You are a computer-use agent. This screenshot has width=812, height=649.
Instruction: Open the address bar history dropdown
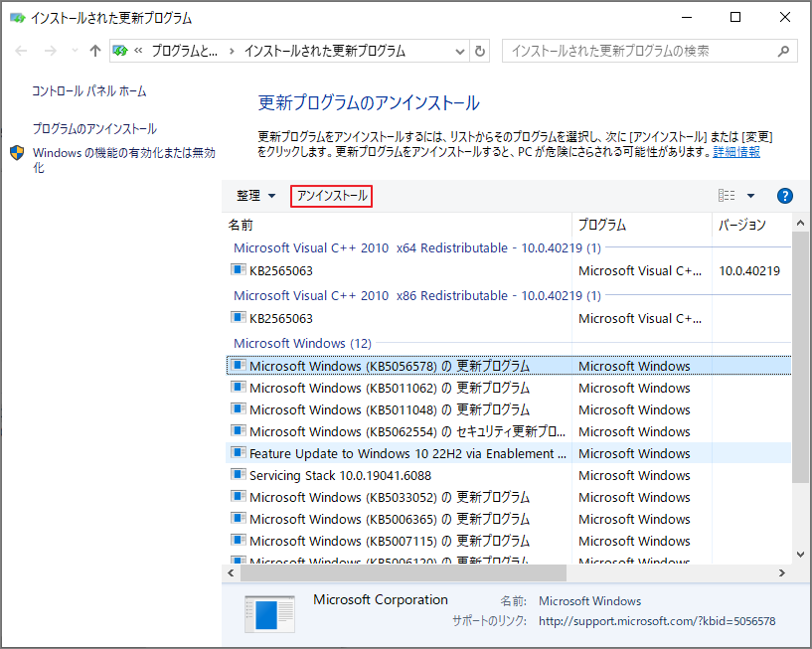tap(459, 51)
